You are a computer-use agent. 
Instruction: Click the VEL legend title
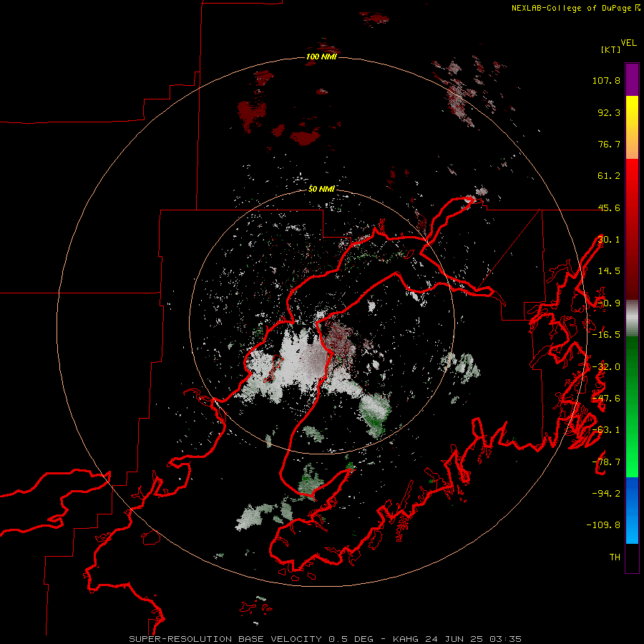[x=628, y=43]
